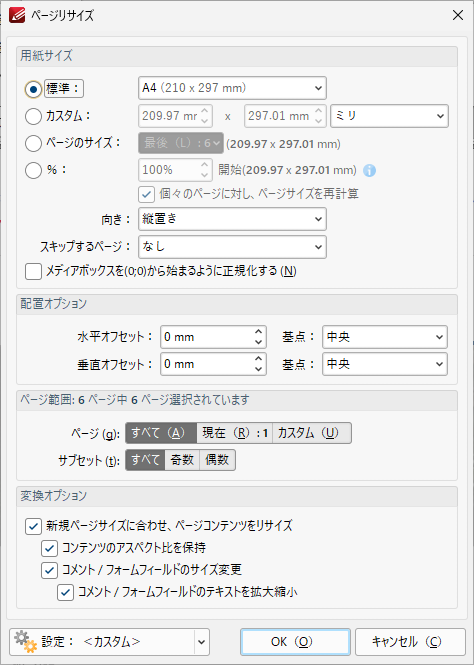This screenshot has height=665, width=474.
Task: Enable メディアボックスを(0;0)から始まるように正規化する checkbox
Action: [x=33, y=271]
